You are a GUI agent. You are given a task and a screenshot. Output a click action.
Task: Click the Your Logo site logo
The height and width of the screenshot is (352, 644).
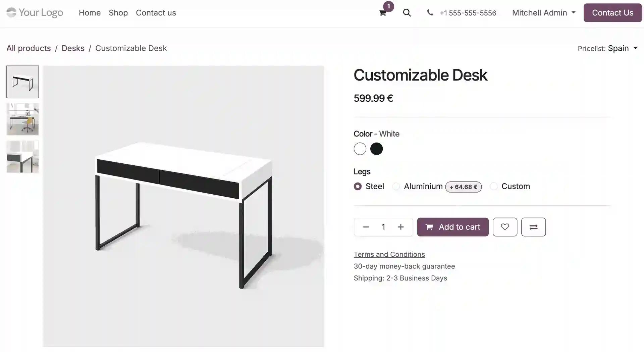(35, 13)
